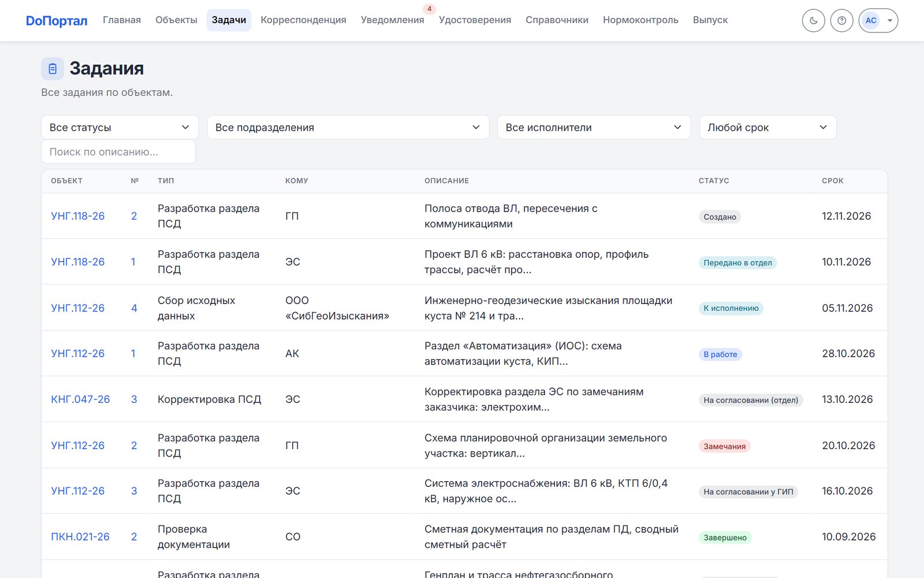This screenshot has width=924, height=578.
Task: Click the deadline 28.10.2026 cell
Action: pyautogui.click(x=848, y=354)
